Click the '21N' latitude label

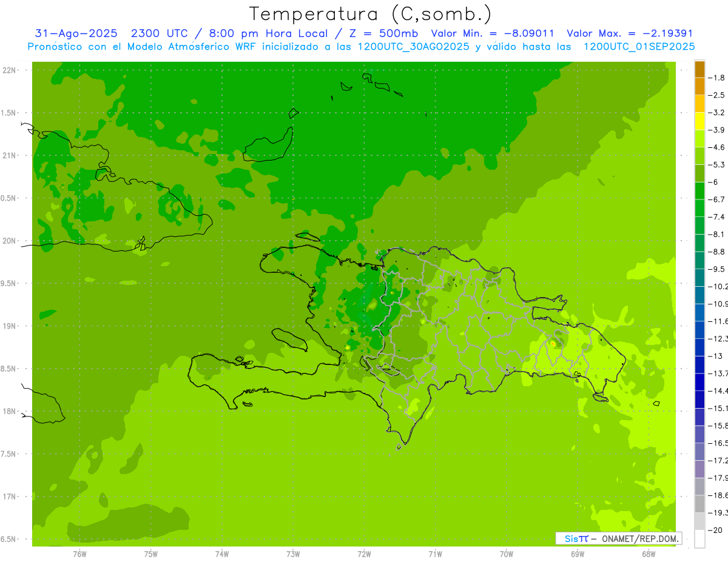(10, 155)
